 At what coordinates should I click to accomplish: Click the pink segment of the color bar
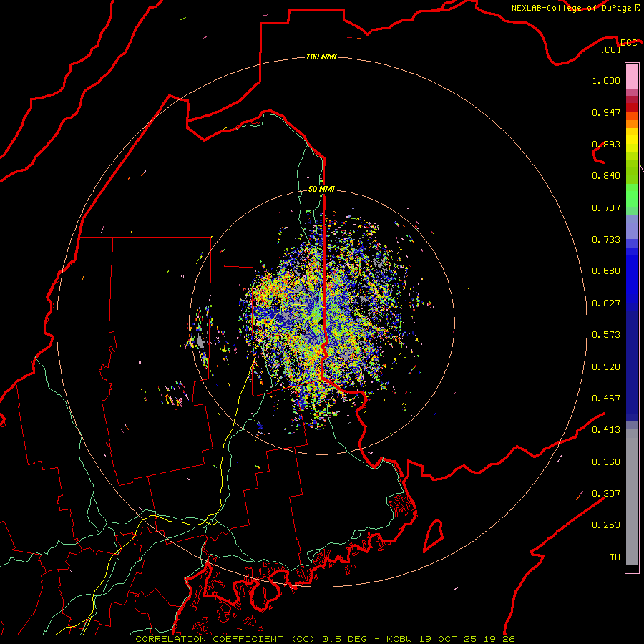[632, 77]
